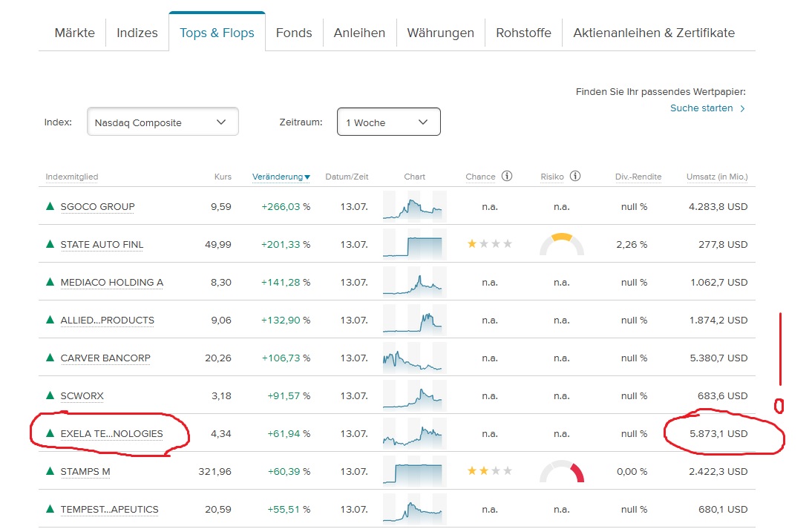Click the Umsatz (in Mio.) column header
The height and width of the screenshot is (529, 812).
click(716, 177)
